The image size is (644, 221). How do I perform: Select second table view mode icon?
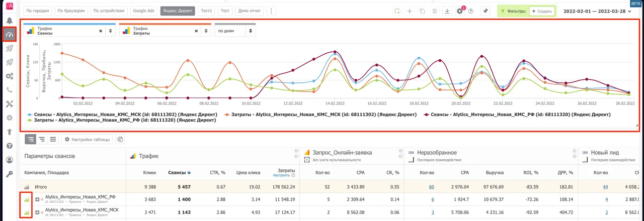coord(42,139)
